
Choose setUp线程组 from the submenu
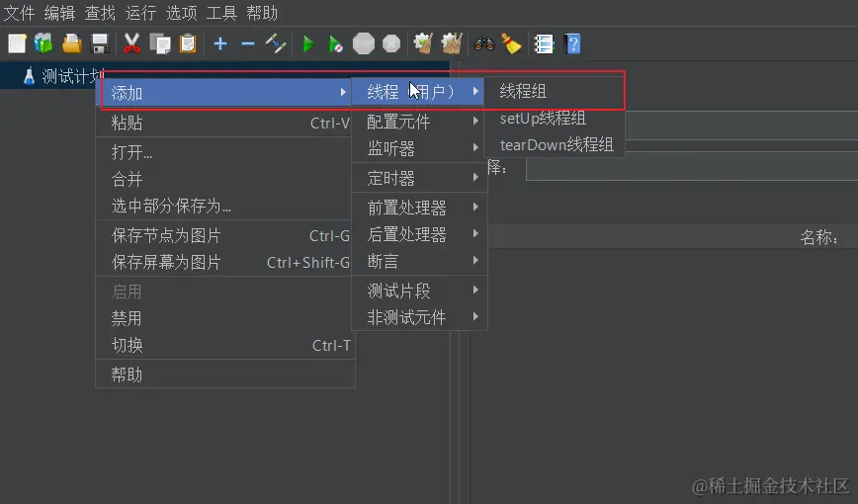555,118
